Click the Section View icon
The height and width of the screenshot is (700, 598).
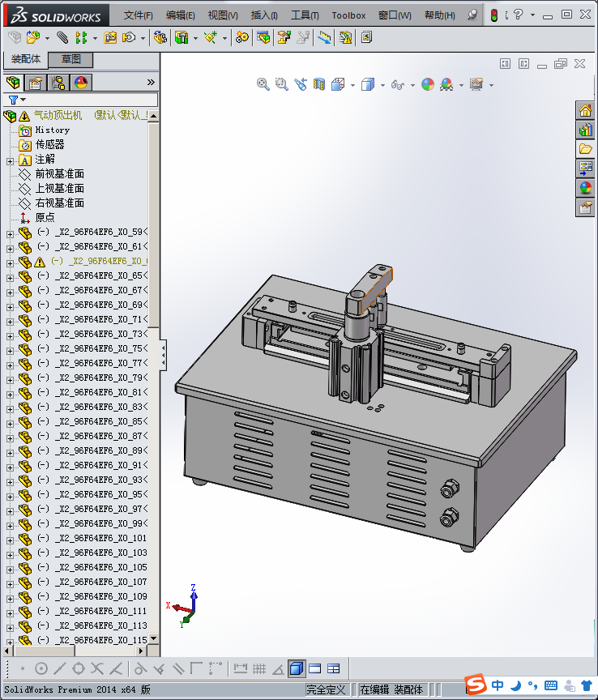click(319, 84)
